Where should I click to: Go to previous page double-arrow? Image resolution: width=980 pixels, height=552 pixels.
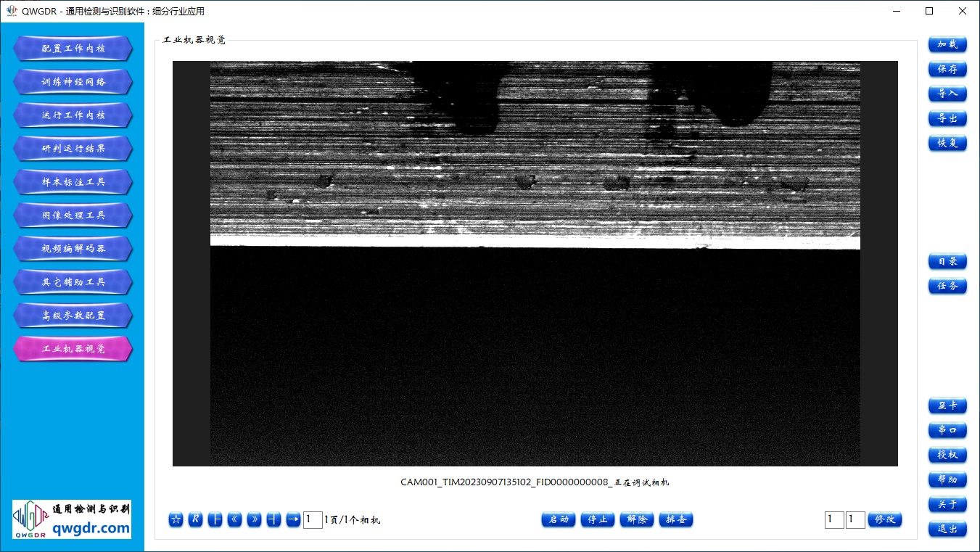click(x=234, y=519)
